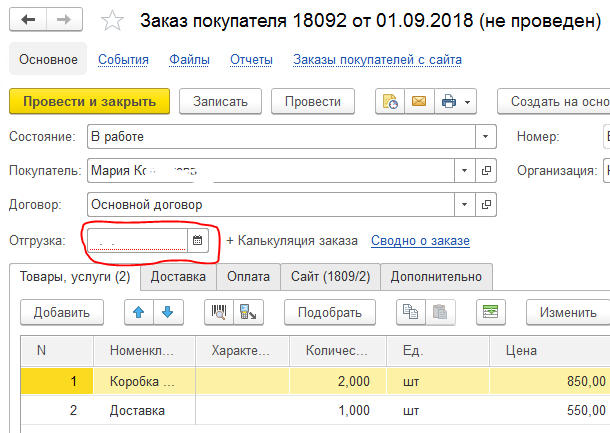This screenshot has height=433, width=610.
Task: Open the Дополнительно tab
Action: click(x=435, y=276)
